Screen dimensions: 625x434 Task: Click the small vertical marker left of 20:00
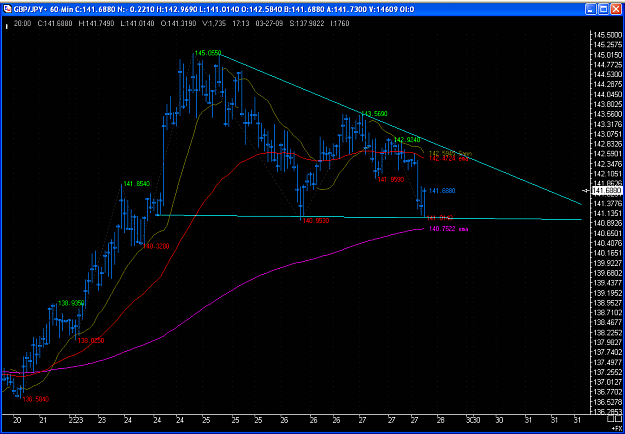pyautogui.click(x=6, y=27)
